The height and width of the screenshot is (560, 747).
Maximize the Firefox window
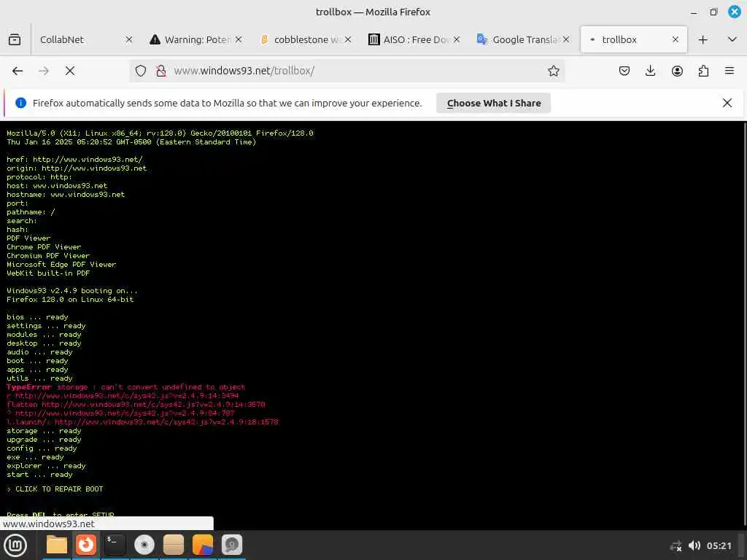(x=713, y=12)
